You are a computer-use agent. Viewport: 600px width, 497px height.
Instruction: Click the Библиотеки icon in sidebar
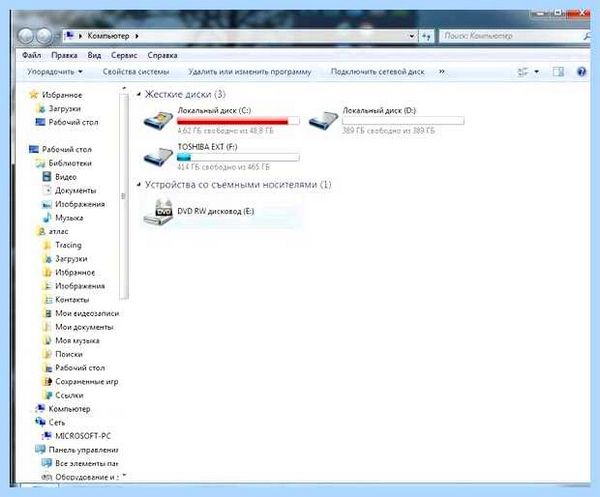(40, 163)
